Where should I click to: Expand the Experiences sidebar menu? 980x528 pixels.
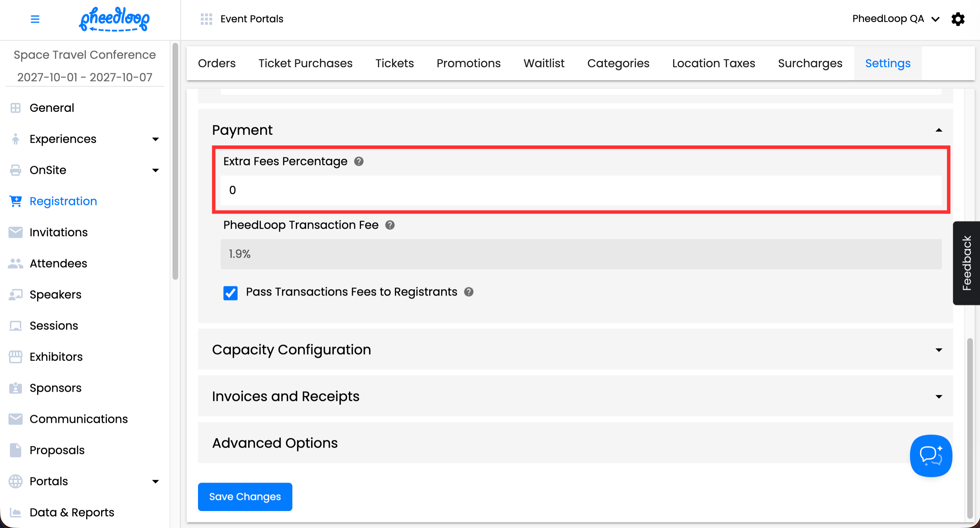point(155,139)
